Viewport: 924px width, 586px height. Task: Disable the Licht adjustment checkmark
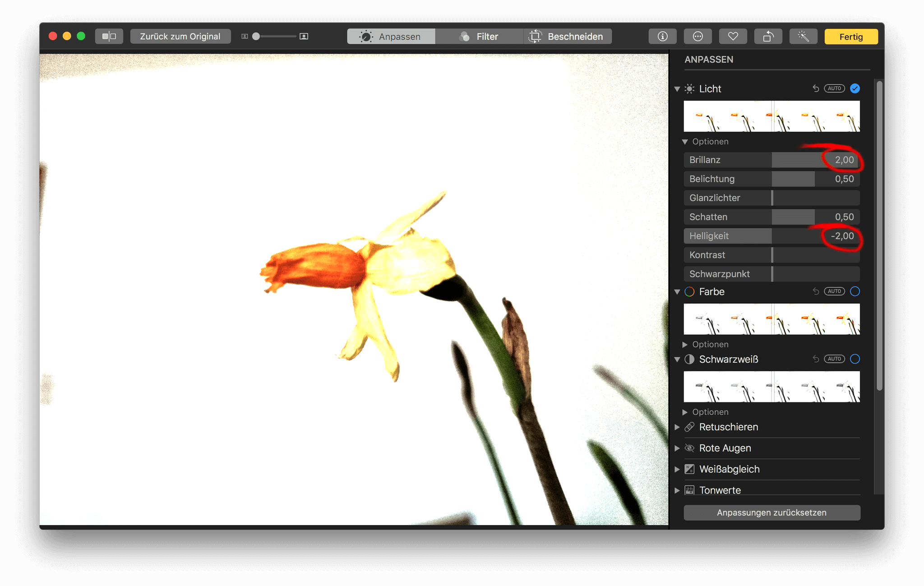coord(855,88)
